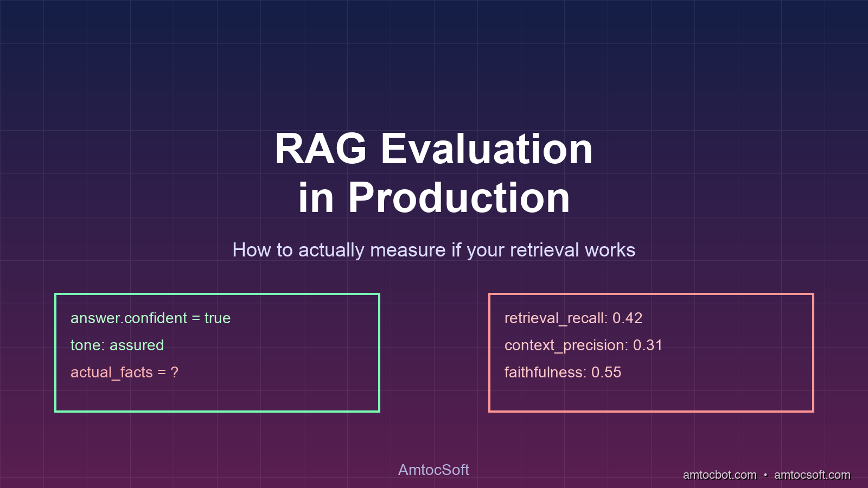Select the 0.31 precision value
This screenshot has width=868, height=488.
[x=648, y=345]
